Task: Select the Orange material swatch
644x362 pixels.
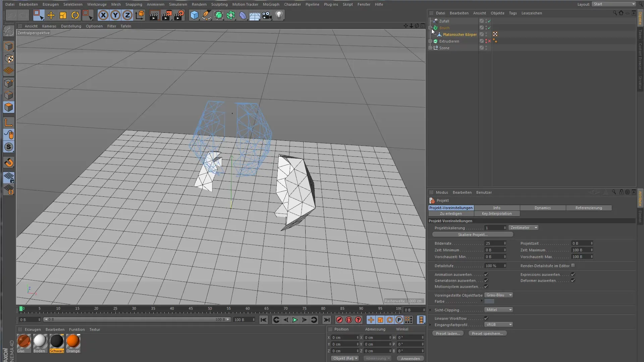Action: click(73, 341)
